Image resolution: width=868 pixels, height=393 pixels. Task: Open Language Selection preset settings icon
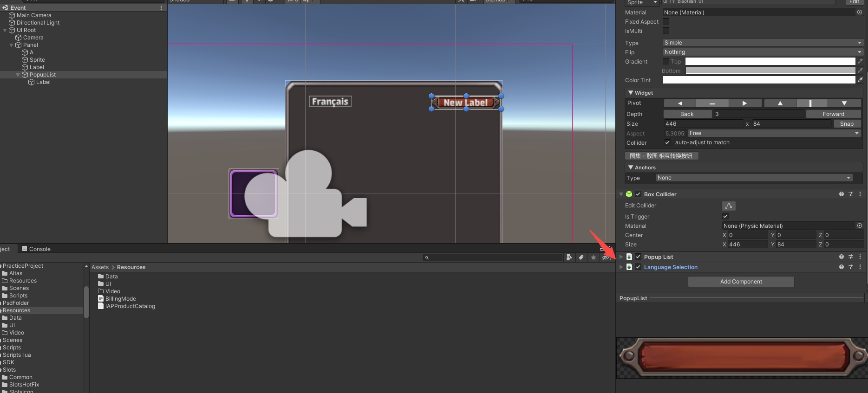point(851,267)
